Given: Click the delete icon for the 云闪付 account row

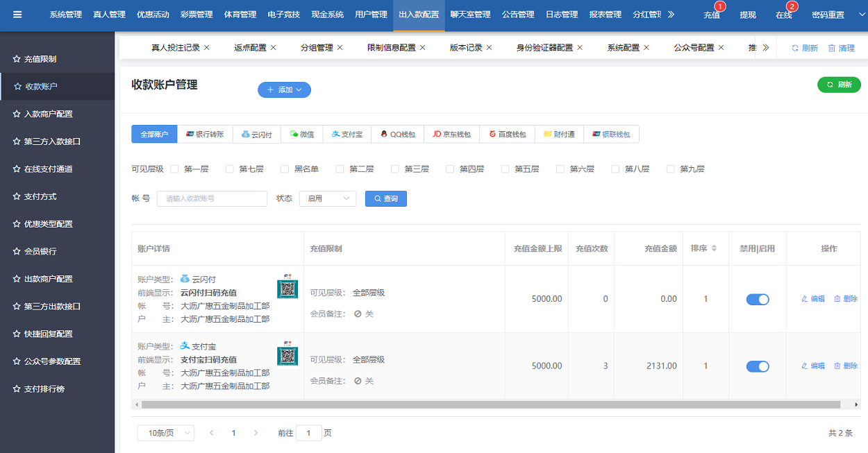Looking at the screenshot, I should (x=837, y=299).
